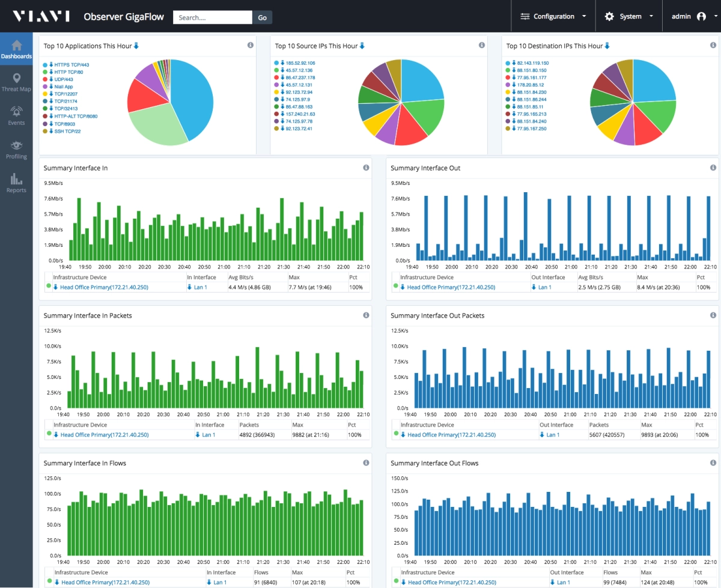Open the System dropdown menu
721x588 pixels.
point(628,16)
